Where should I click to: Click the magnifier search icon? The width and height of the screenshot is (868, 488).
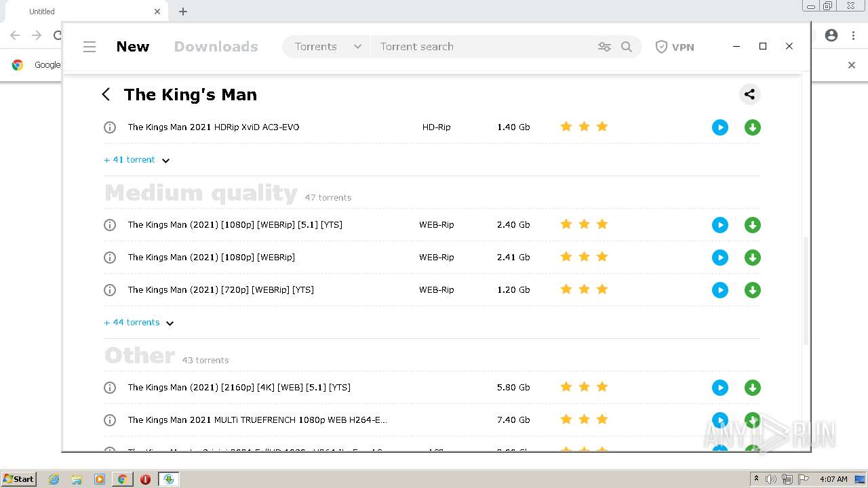click(627, 47)
